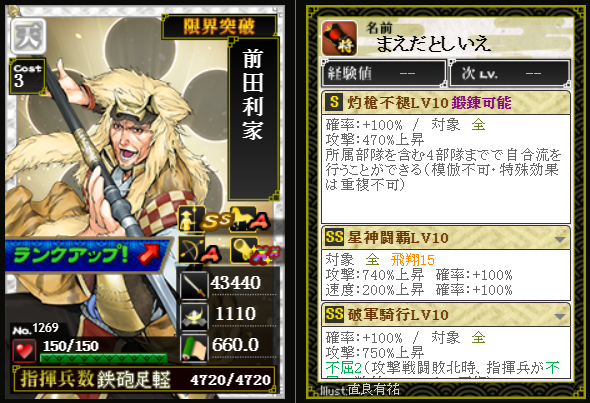The height and width of the screenshot is (403, 590).
Task: Collapse the 破軍騎行LV10 skill arrow
Action: (560, 316)
